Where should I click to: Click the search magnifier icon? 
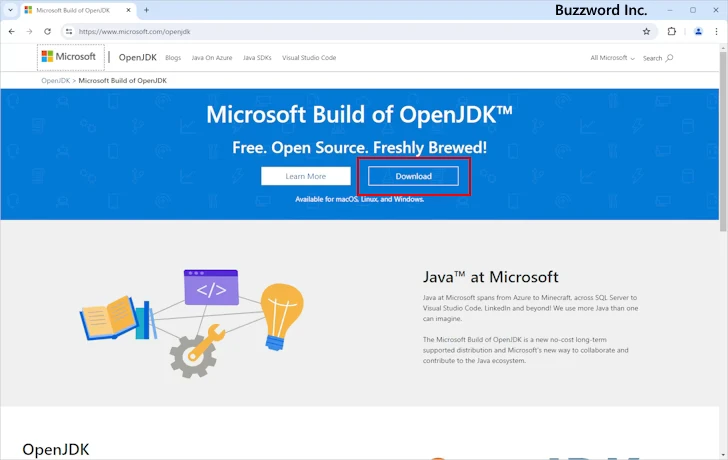coord(669,58)
